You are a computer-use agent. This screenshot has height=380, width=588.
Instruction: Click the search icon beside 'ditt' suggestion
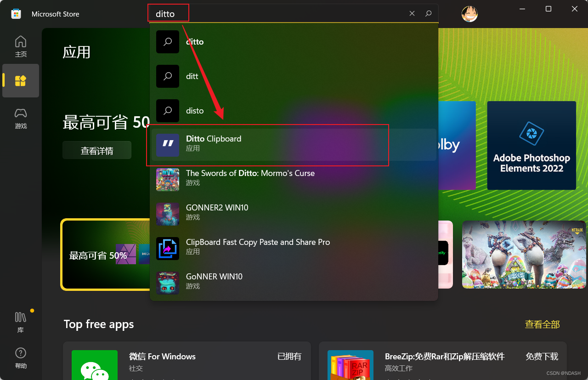(x=168, y=76)
